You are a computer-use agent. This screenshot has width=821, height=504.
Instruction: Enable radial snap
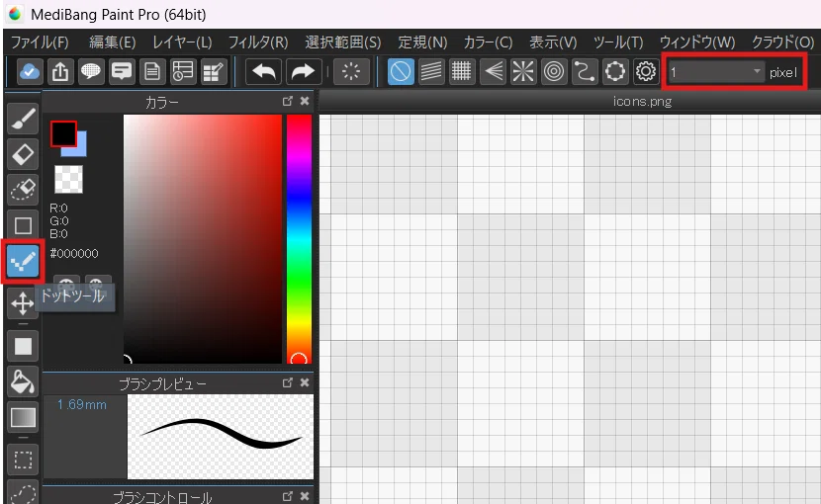(523, 72)
